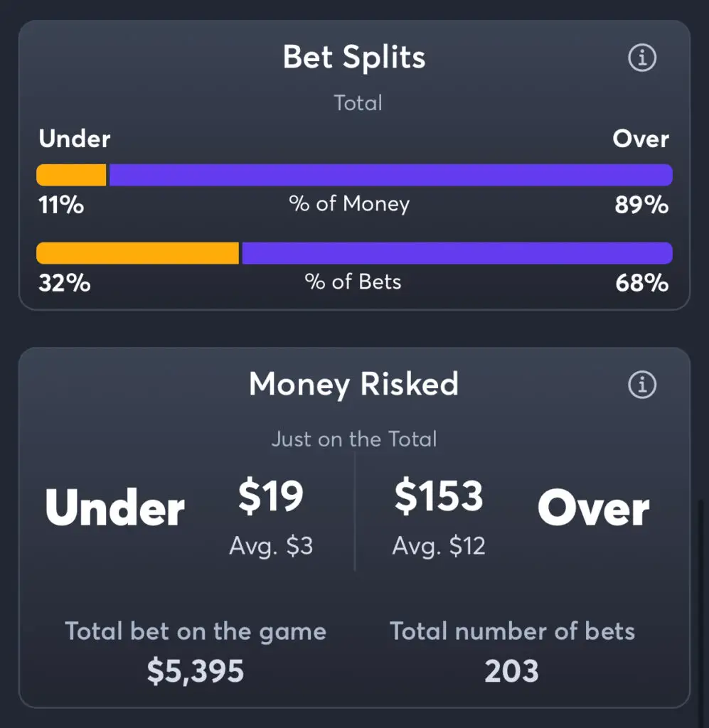Click the orange Under money bar segment
The height and width of the screenshot is (728, 709).
click(71, 175)
